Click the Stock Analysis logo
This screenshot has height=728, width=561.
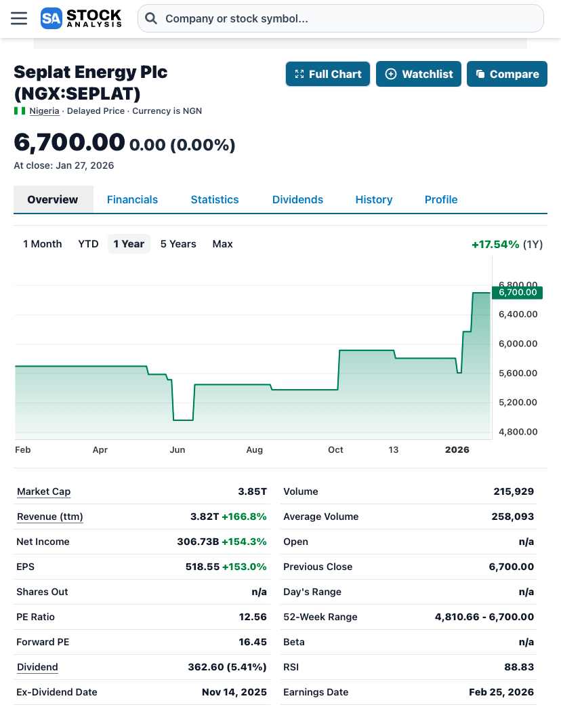[81, 18]
